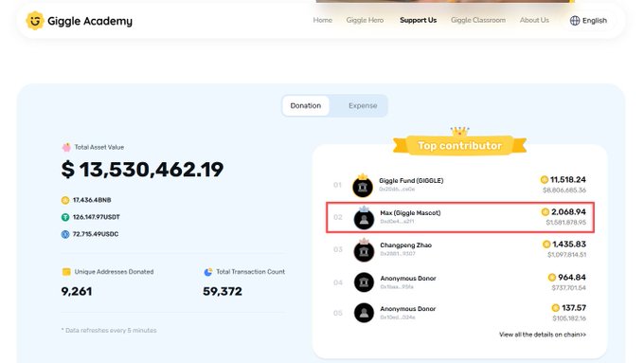This screenshot has width=644, height=363.
Task: Open the About Us page
Action: [x=534, y=20]
